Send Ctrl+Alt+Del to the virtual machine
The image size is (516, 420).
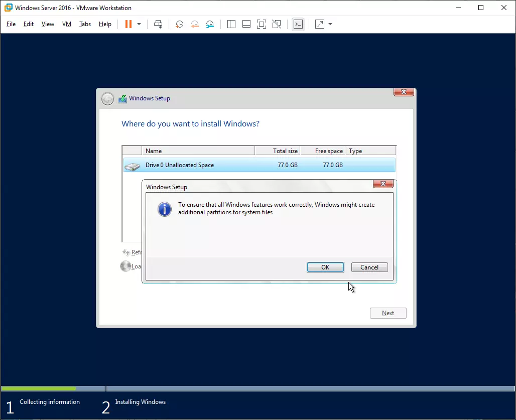pos(158,24)
